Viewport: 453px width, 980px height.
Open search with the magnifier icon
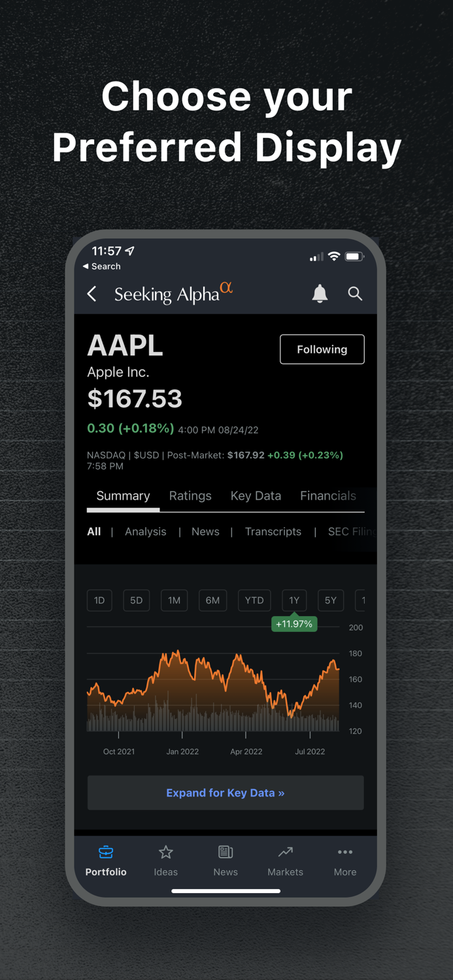click(355, 294)
